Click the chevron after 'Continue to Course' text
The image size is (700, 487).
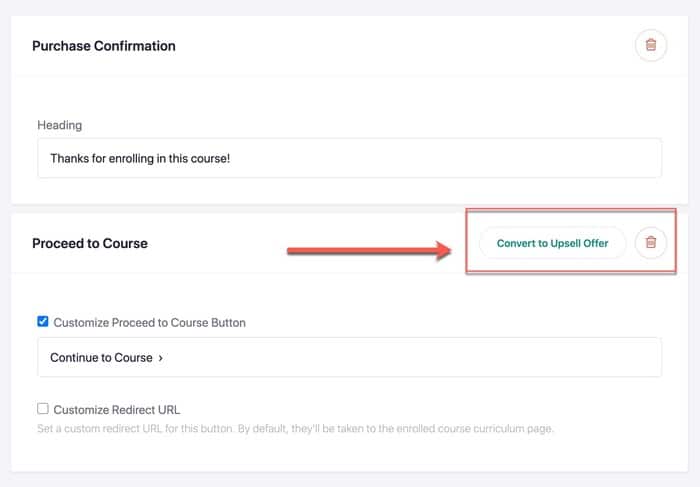pyautogui.click(x=160, y=358)
